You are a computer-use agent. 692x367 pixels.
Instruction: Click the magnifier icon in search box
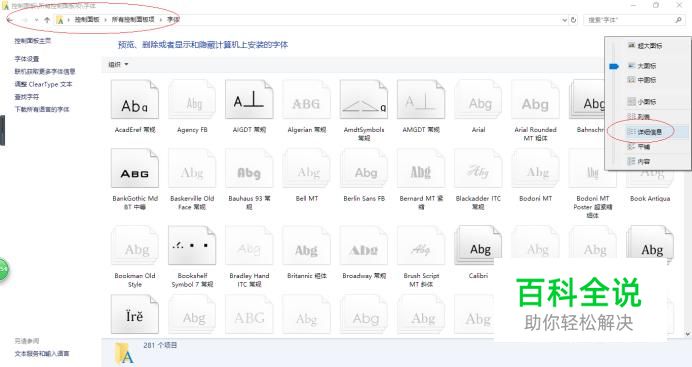click(x=678, y=20)
